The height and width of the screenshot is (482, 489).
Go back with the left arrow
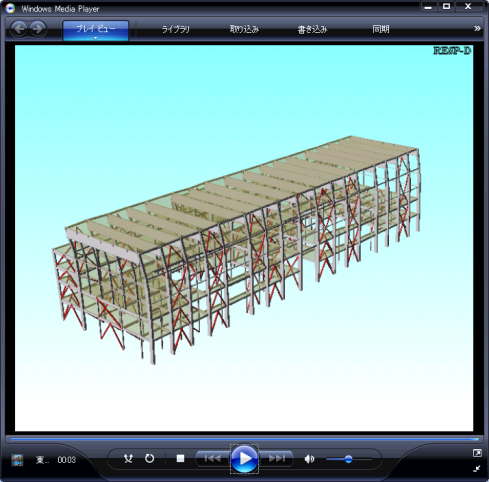point(19,29)
